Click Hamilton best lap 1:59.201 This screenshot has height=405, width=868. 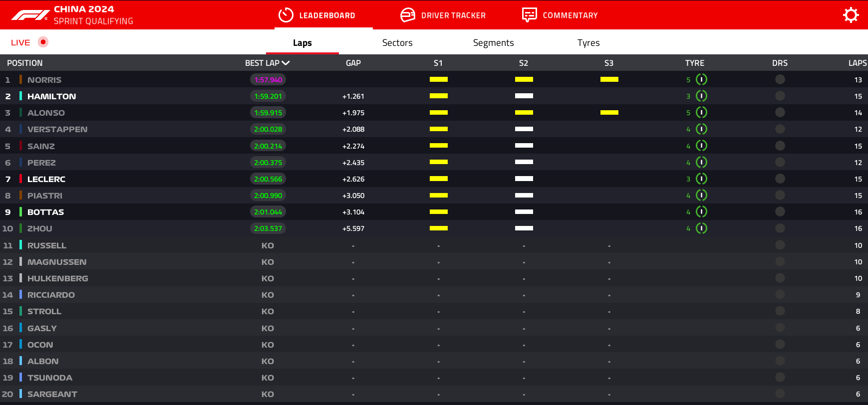click(x=268, y=96)
